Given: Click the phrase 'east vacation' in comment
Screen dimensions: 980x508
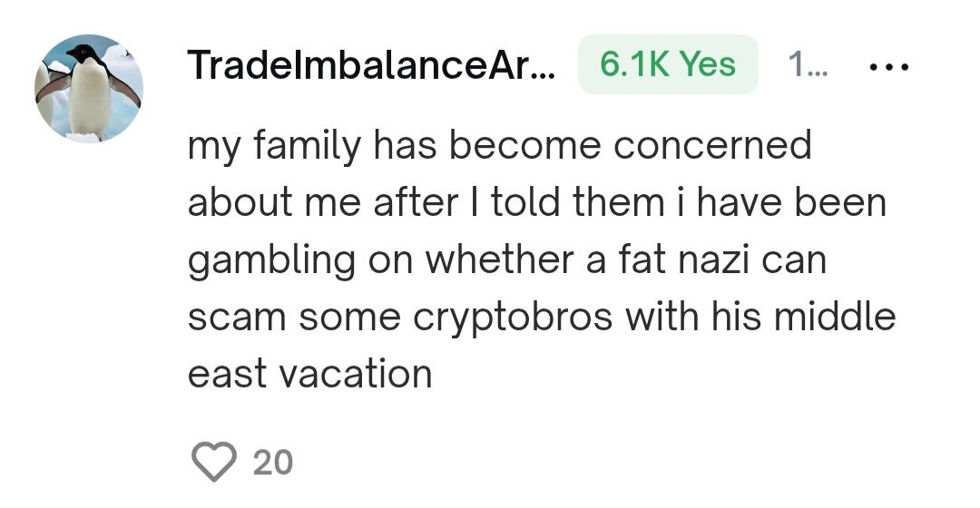Looking at the screenshot, I should 309,374.
